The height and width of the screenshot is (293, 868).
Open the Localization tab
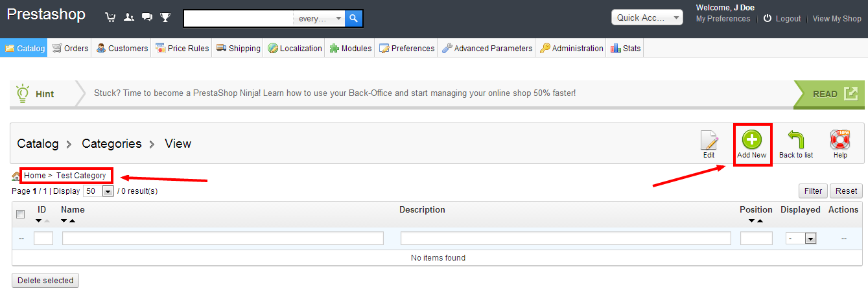coord(294,48)
